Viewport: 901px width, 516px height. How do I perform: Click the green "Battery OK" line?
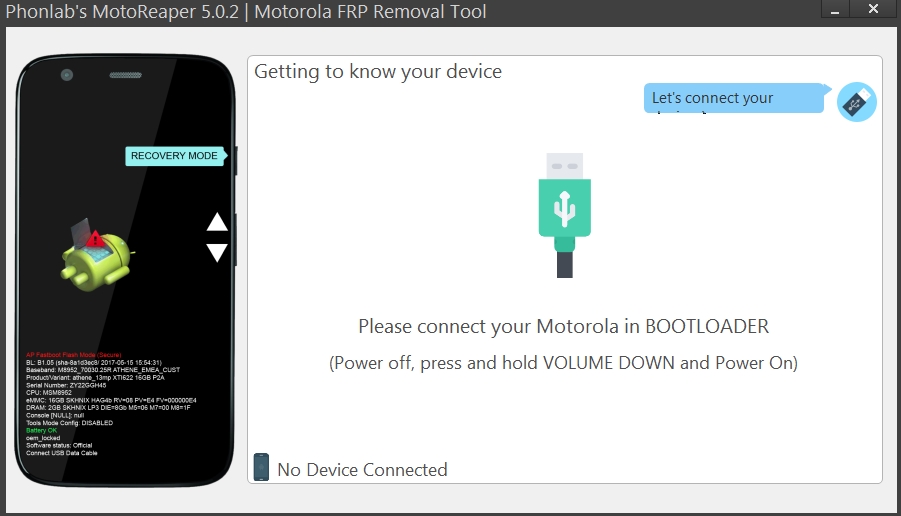tap(41, 430)
